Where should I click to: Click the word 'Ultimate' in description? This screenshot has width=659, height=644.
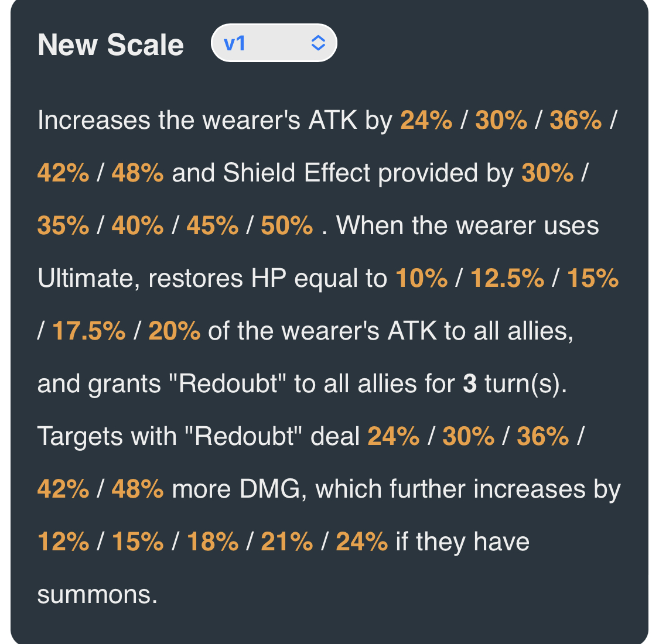pos(88,279)
